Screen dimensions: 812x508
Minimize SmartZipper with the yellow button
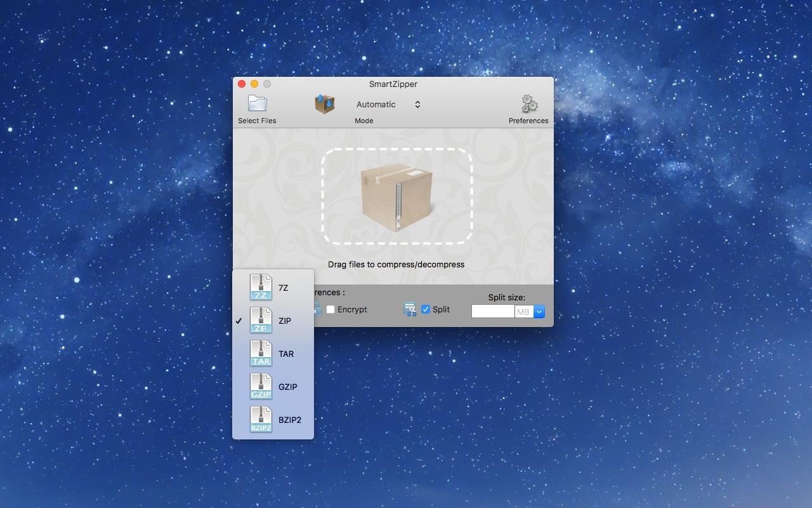click(254, 84)
